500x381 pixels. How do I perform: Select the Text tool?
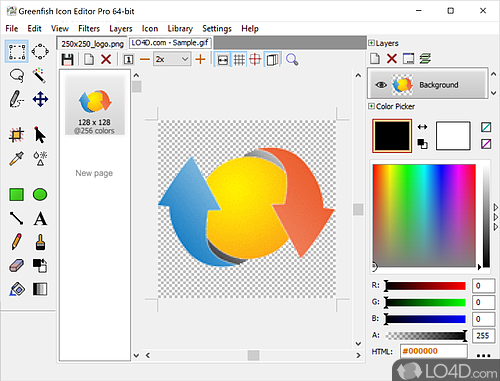coord(40,218)
